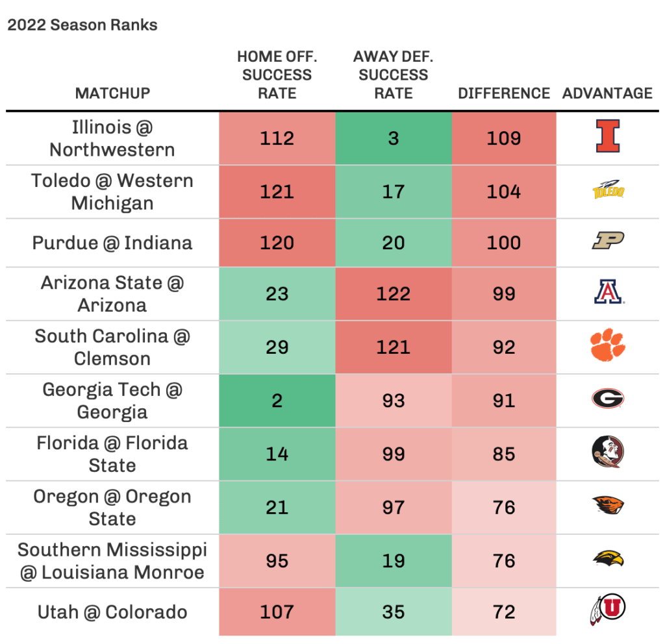Click the Difference column header
This screenshot has height=644, width=665.
pos(504,93)
